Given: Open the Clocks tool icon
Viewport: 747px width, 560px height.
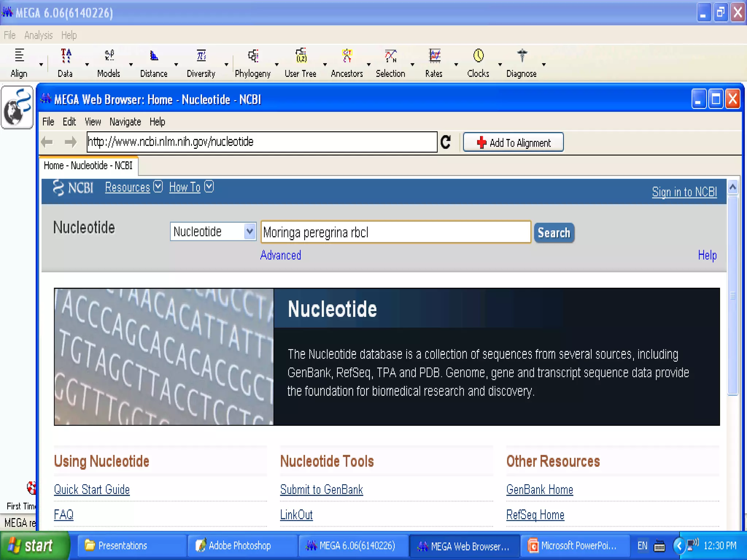Looking at the screenshot, I should [478, 63].
